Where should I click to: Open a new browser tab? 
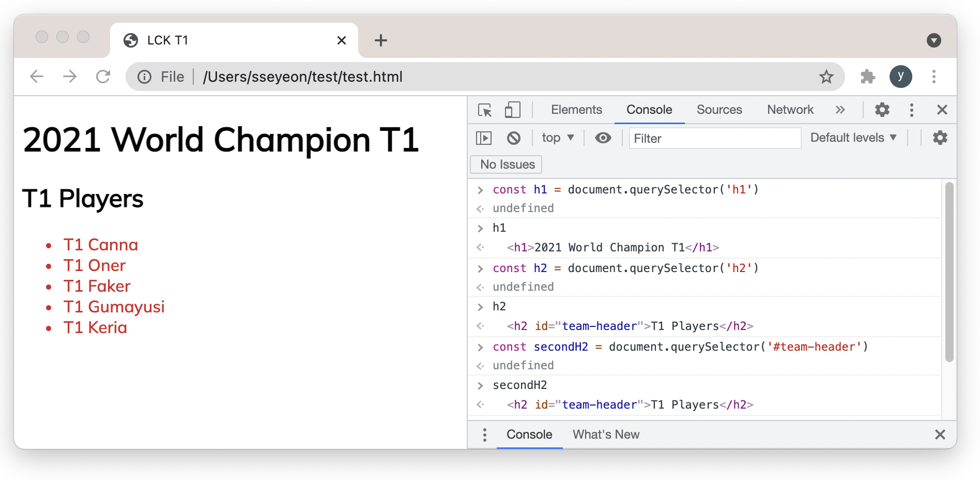(381, 40)
